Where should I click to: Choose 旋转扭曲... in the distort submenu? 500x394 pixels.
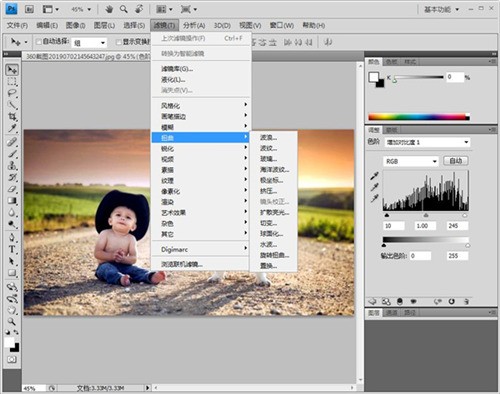[273, 255]
